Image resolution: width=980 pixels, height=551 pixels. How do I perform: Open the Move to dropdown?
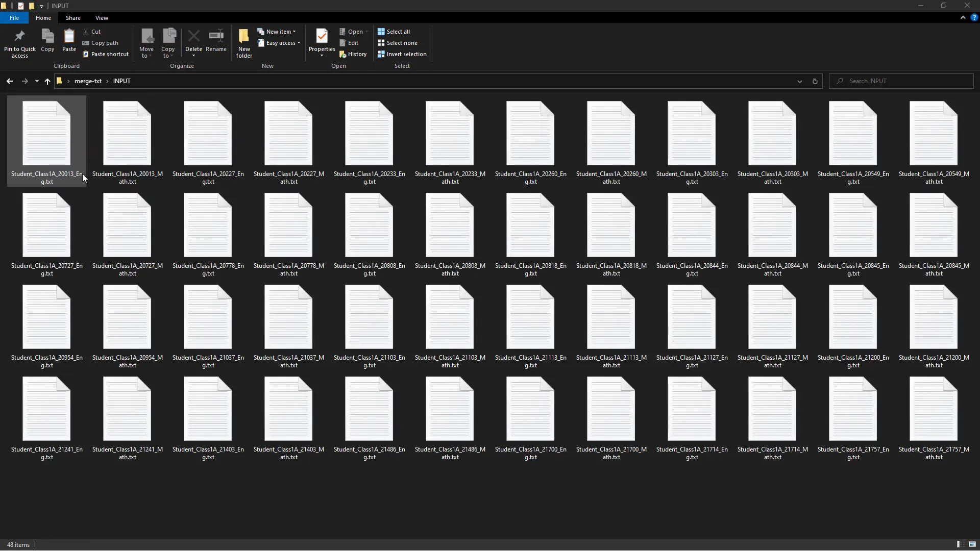point(146,43)
